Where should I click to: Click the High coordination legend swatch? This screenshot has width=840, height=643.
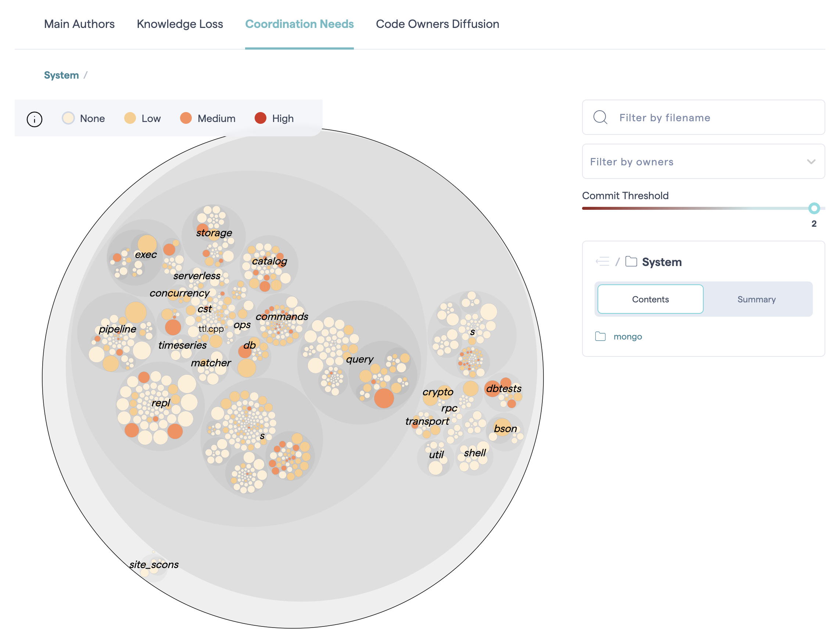tap(260, 118)
